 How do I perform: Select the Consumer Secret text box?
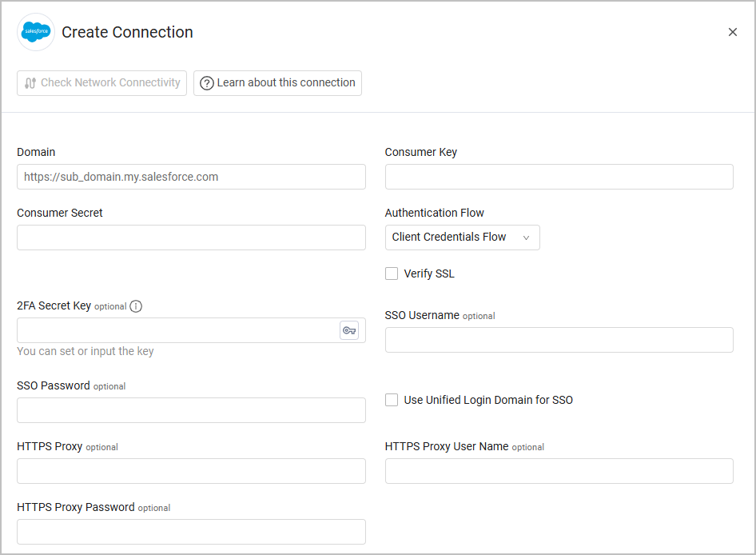(x=191, y=238)
